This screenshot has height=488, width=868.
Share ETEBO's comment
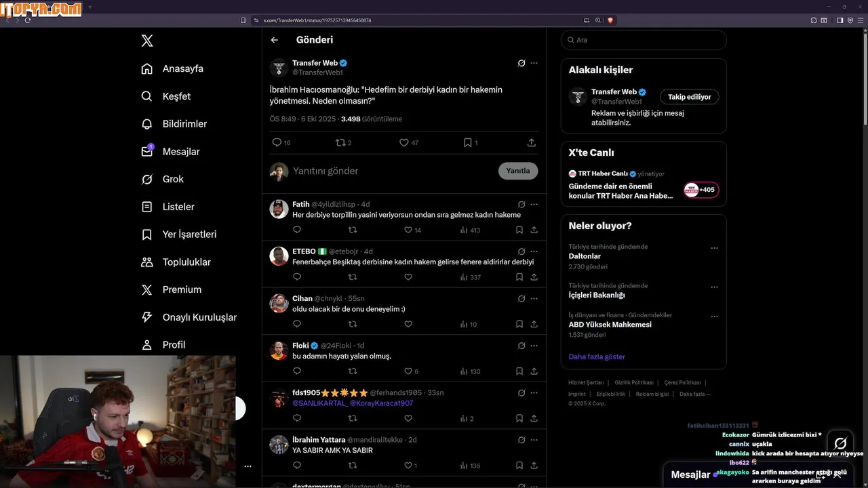pyautogui.click(x=534, y=277)
